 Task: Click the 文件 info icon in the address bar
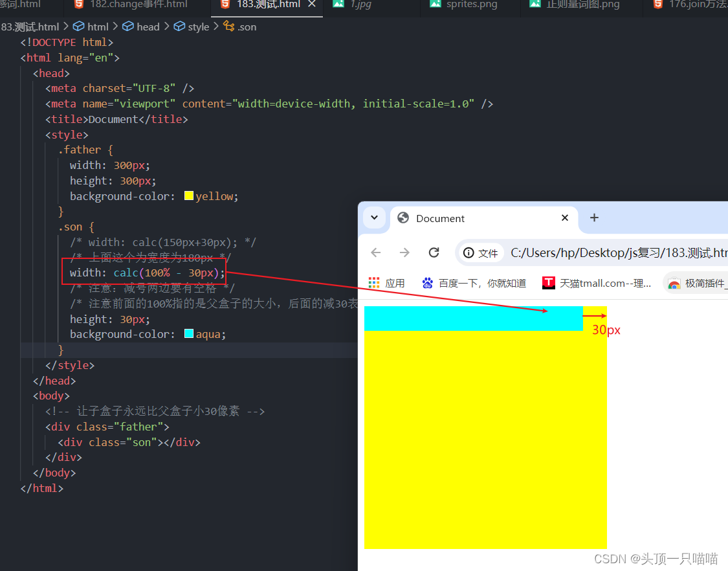click(x=468, y=252)
